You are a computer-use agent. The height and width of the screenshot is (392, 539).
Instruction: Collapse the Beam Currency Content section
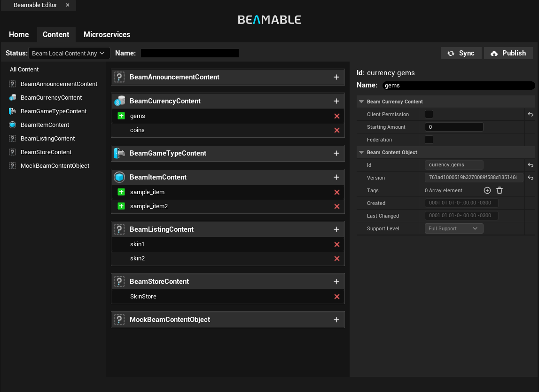361,102
